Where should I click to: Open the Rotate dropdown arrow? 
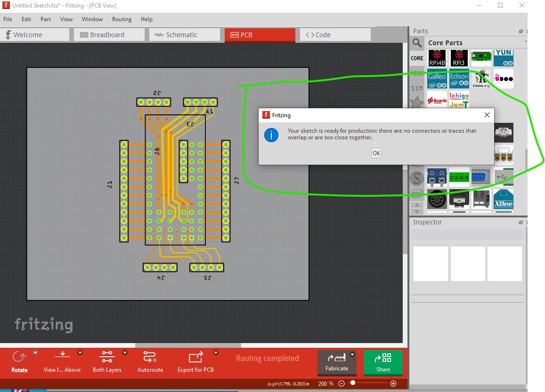point(35,352)
